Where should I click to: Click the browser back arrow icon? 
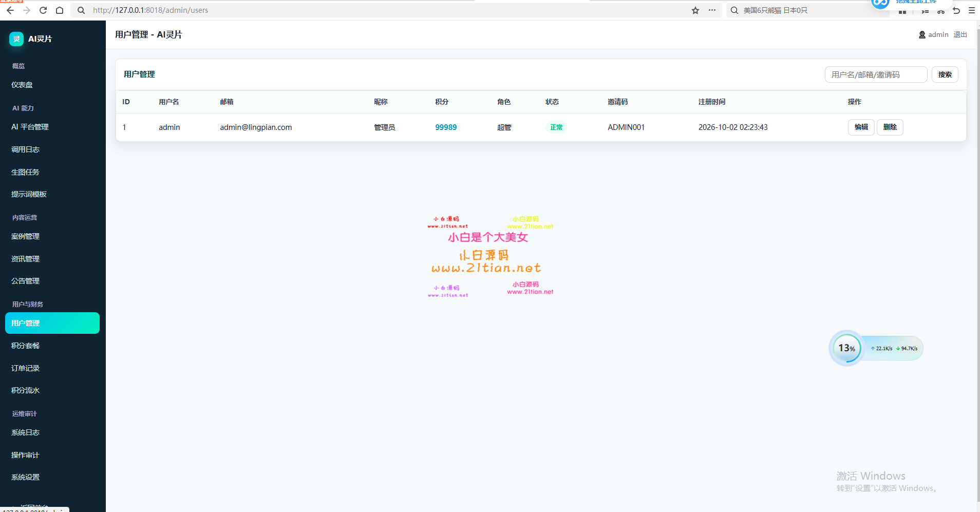tap(10, 10)
